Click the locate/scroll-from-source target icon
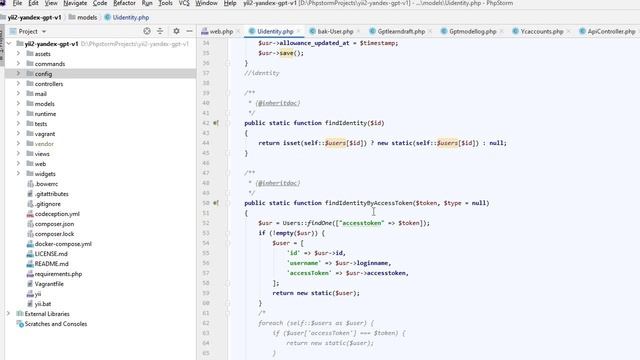The width and height of the screenshot is (640, 360). point(147,31)
